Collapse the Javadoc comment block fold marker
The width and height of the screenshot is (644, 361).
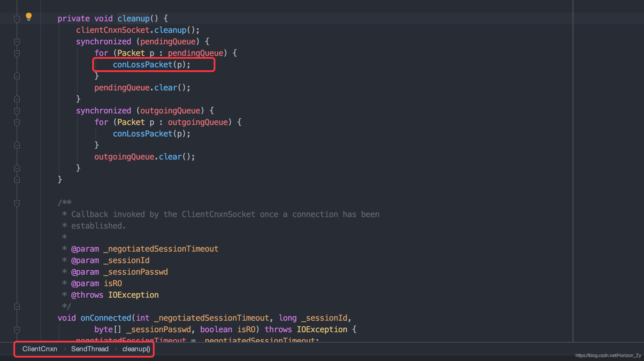[x=17, y=203]
